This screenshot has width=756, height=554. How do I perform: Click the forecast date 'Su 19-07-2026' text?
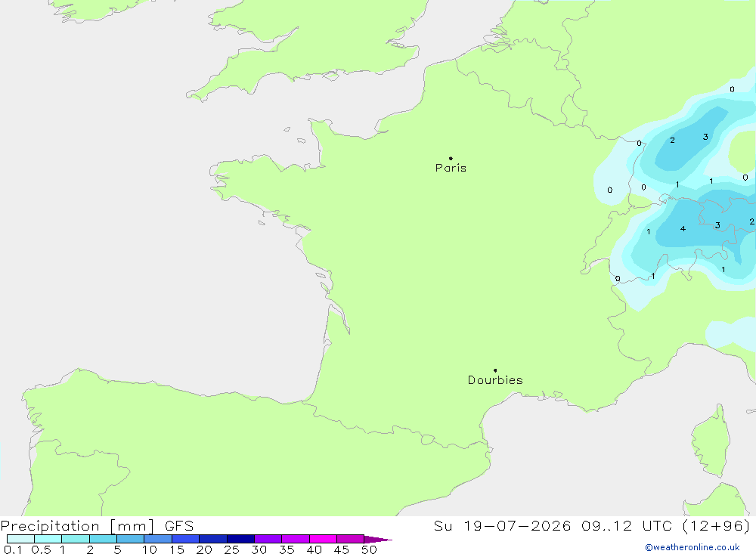(x=502, y=525)
